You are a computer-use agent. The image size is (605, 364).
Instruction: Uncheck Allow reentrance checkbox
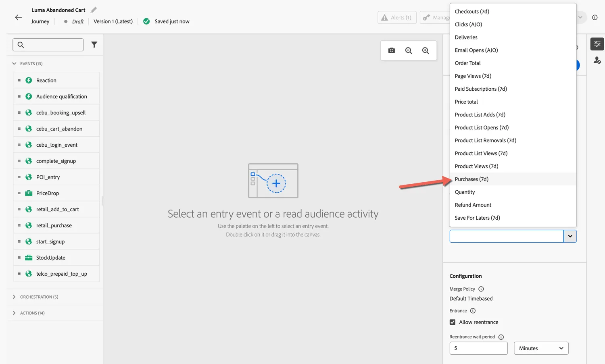(x=453, y=322)
